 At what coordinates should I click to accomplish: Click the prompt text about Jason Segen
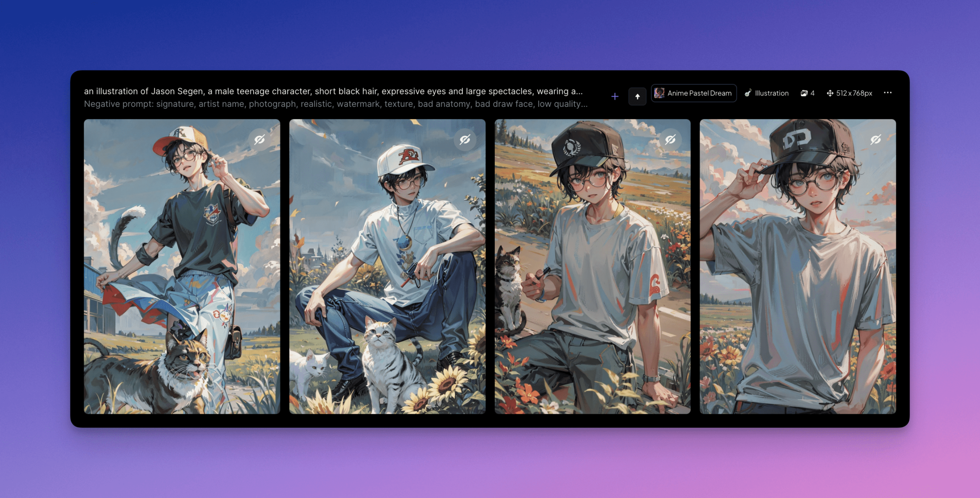pos(333,91)
